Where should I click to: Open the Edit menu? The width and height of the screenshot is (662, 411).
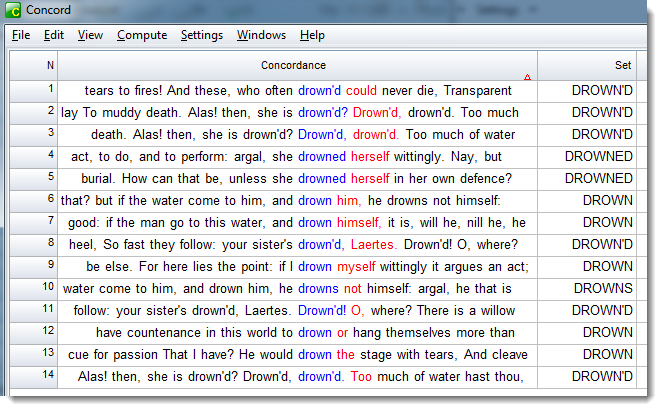coord(54,35)
